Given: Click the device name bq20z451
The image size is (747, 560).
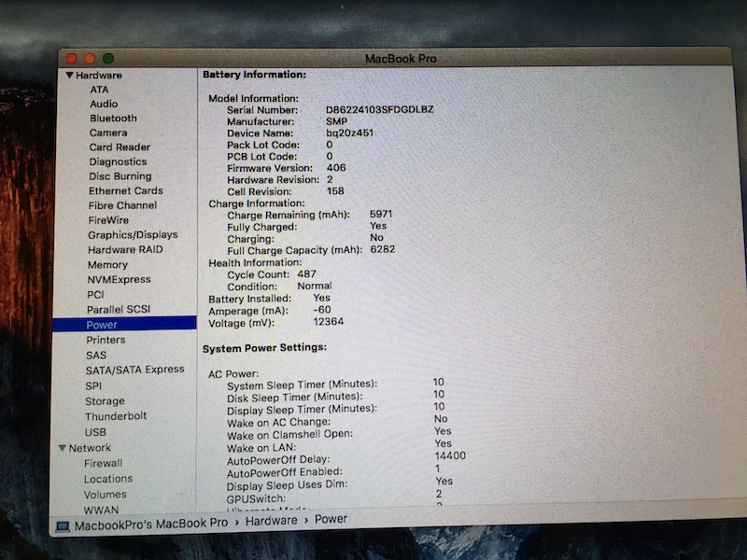Looking at the screenshot, I should (349, 133).
